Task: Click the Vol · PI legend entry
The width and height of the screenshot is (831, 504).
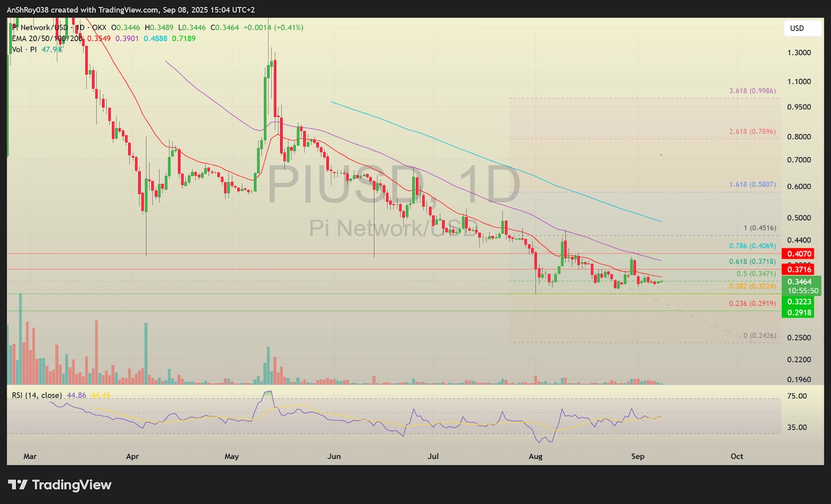Action: point(24,49)
